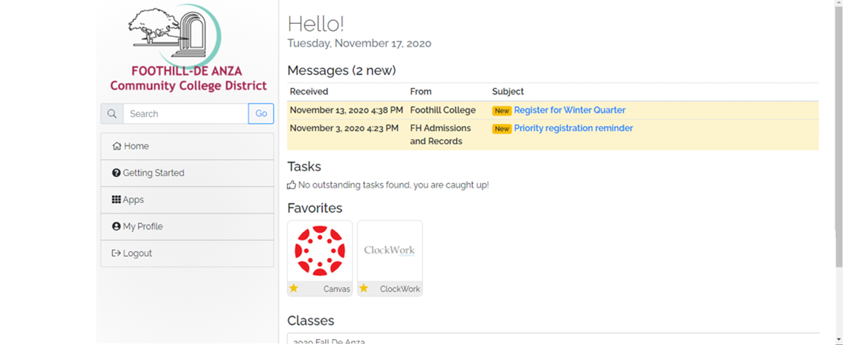Click the Home house icon

pyautogui.click(x=117, y=146)
